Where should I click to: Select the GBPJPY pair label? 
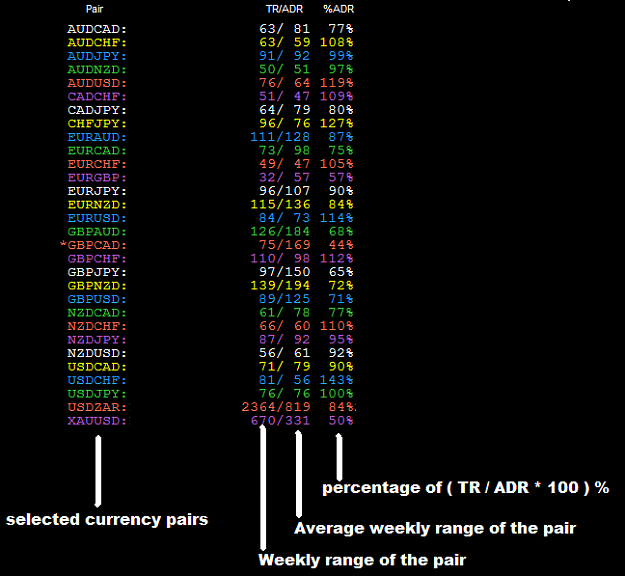[x=97, y=272]
